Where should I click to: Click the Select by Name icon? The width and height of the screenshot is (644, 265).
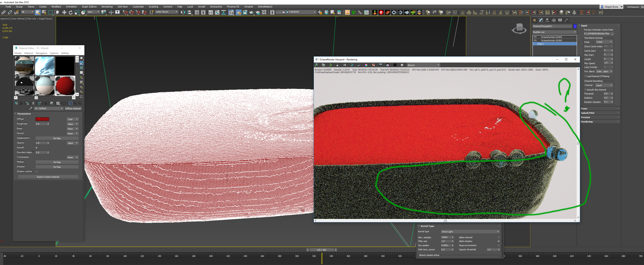click(44, 12)
